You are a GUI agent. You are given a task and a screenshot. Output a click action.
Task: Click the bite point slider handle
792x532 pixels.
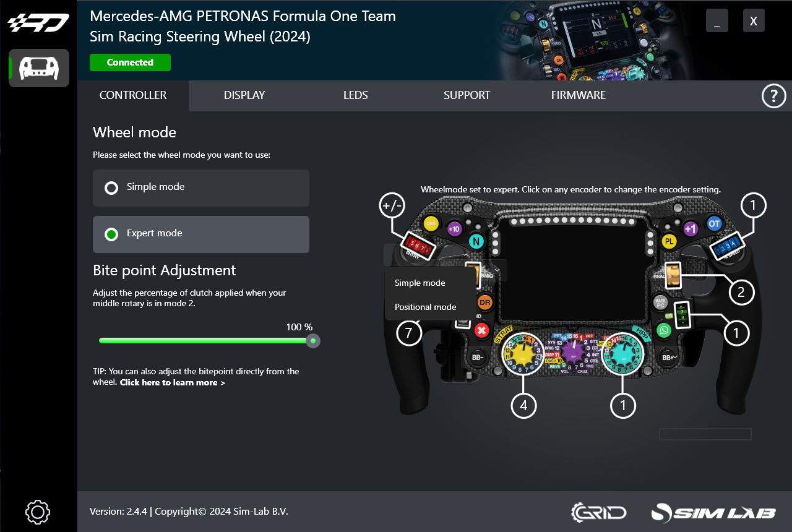point(313,341)
